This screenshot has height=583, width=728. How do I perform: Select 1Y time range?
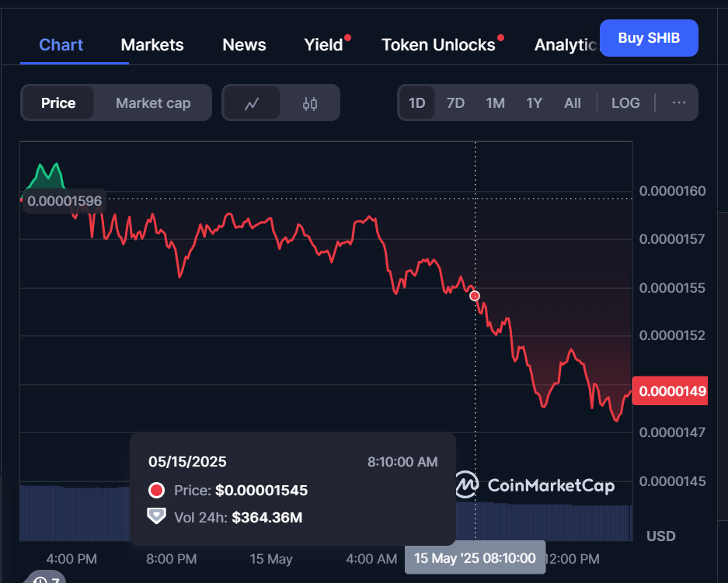(535, 103)
